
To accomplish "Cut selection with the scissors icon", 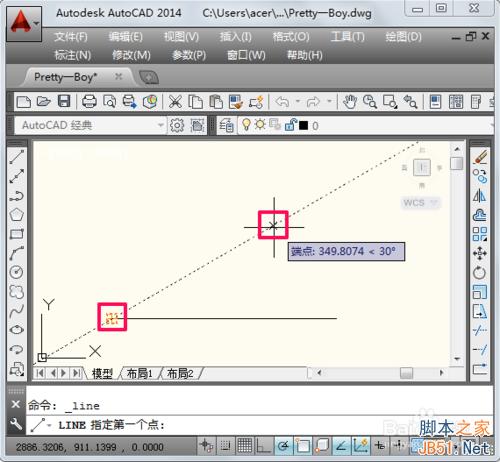I will (x=175, y=102).
